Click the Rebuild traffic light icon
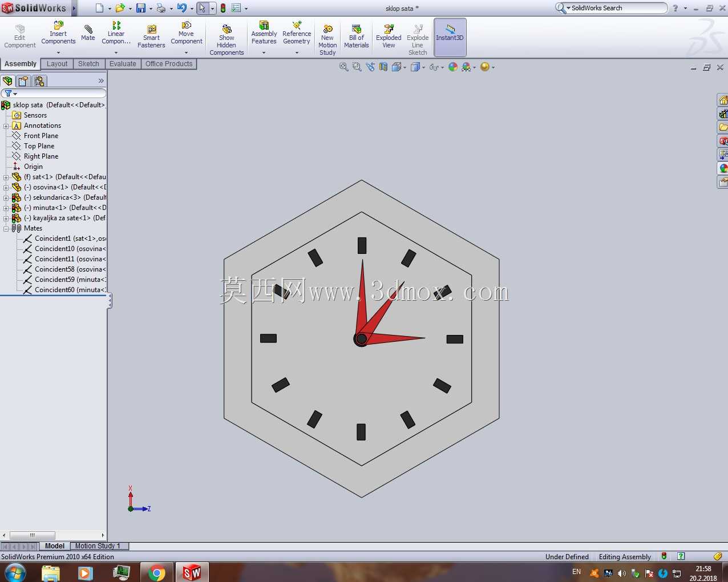This screenshot has width=728, height=582. click(223, 8)
